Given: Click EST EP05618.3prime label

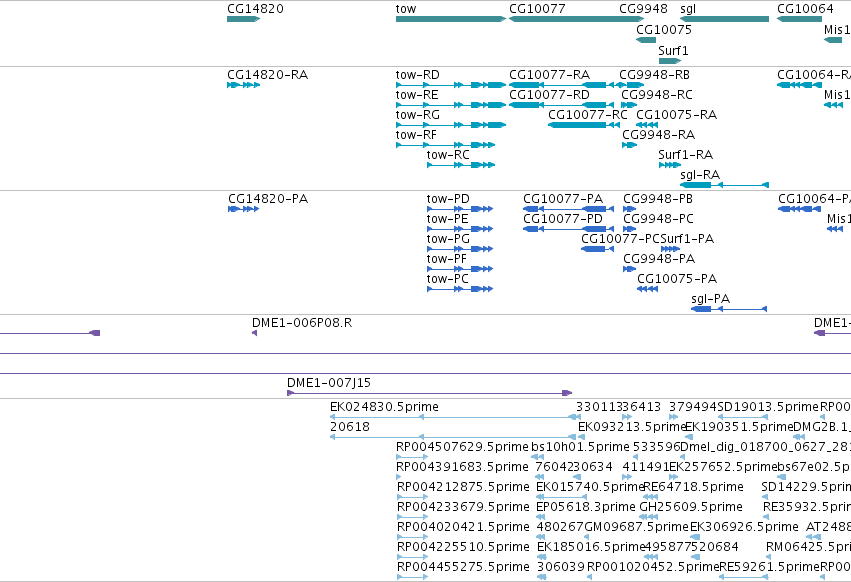Looking at the screenshot, I should click(x=586, y=507).
